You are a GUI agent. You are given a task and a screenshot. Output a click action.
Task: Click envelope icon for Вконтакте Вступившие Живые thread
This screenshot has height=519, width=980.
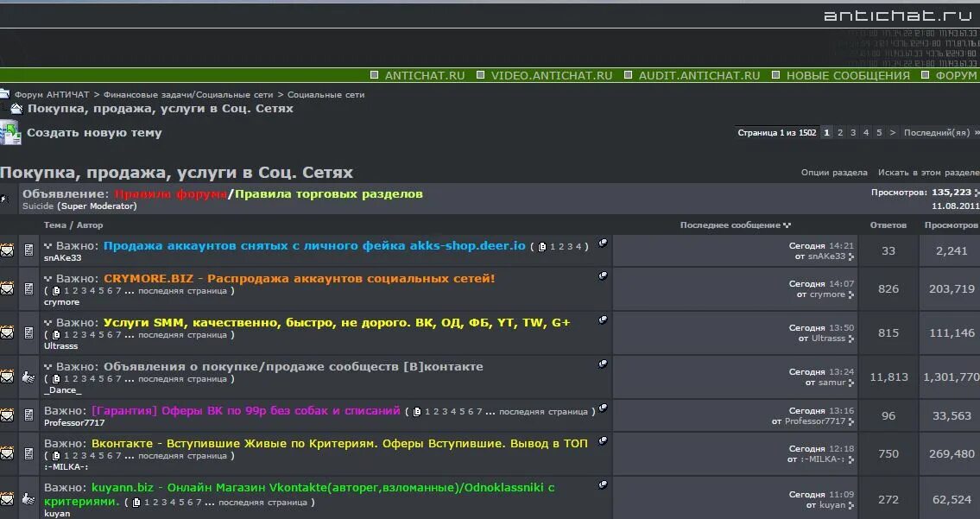tap(7, 454)
